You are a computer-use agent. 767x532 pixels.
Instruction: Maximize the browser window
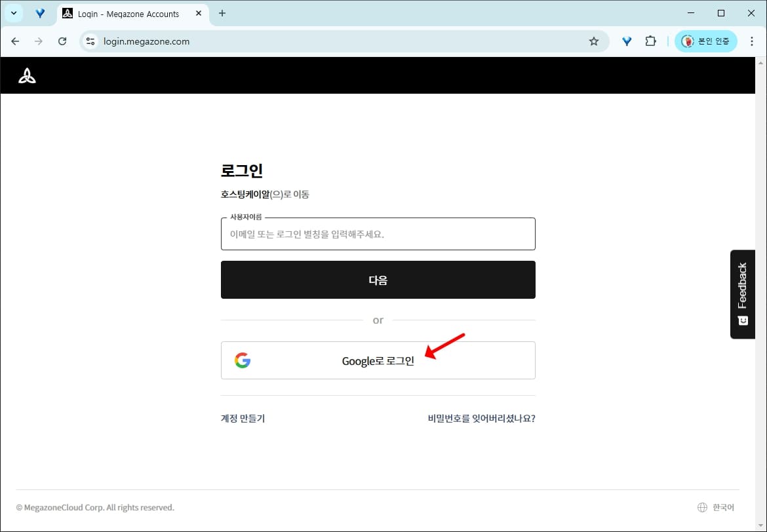coord(721,13)
